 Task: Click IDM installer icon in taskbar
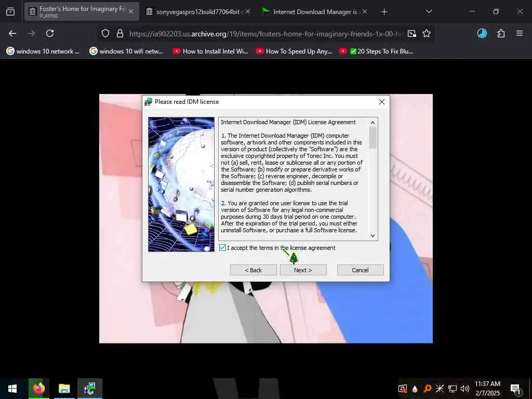[x=89, y=389]
